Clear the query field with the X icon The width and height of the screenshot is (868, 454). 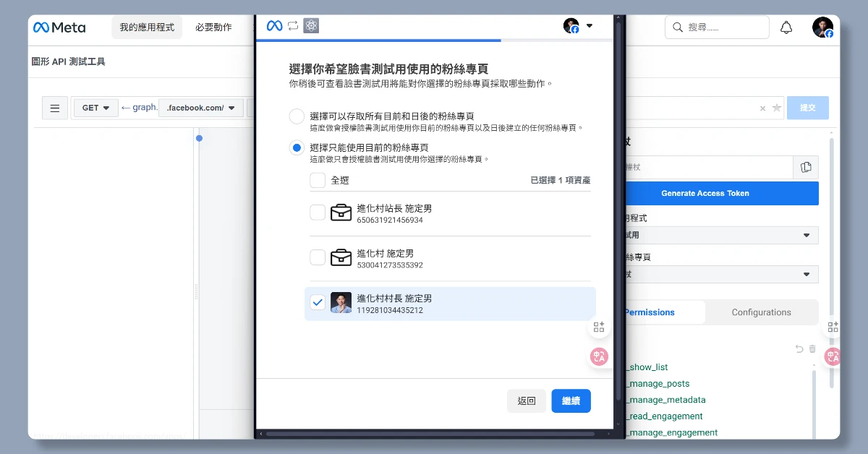[x=762, y=108]
